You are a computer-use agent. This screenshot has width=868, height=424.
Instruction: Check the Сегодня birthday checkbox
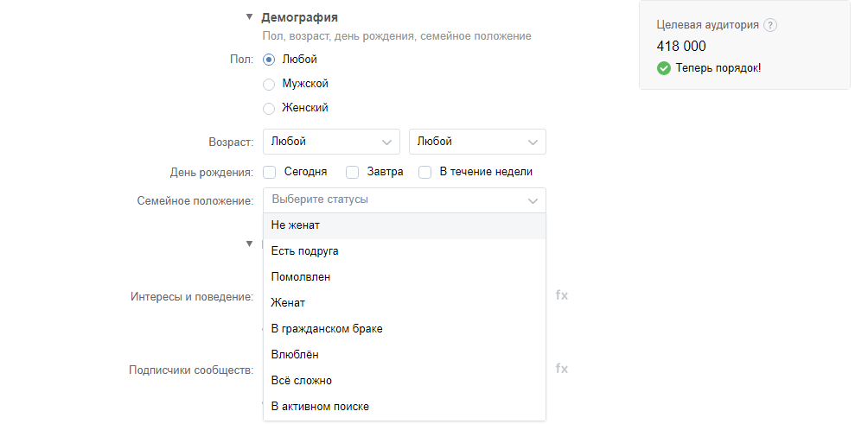pos(270,173)
